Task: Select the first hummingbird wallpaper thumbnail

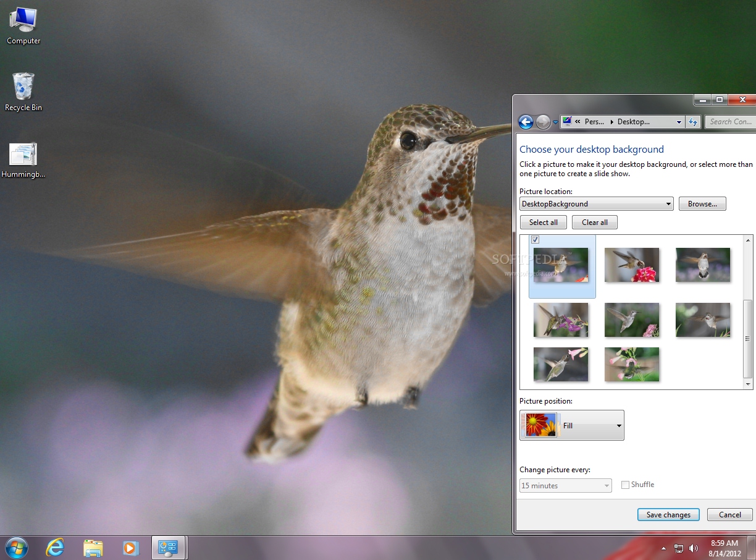Action: click(x=561, y=265)
